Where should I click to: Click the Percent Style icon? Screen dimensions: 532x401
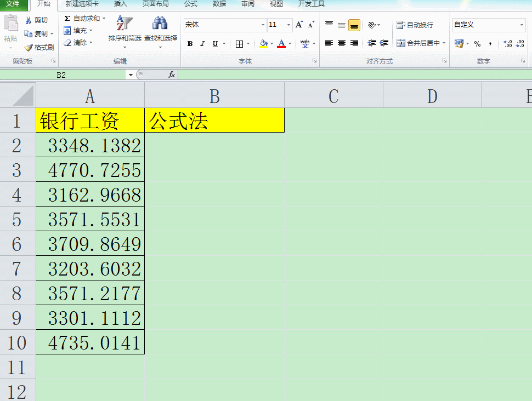point(478,43)
